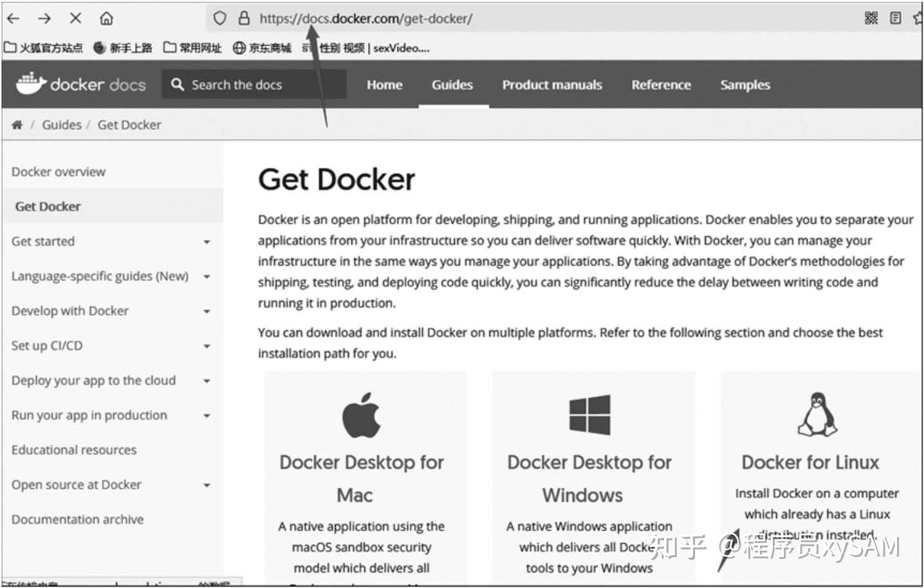Open the Get started sidebar item
The image size is (924, 588).
pos(43,241)
